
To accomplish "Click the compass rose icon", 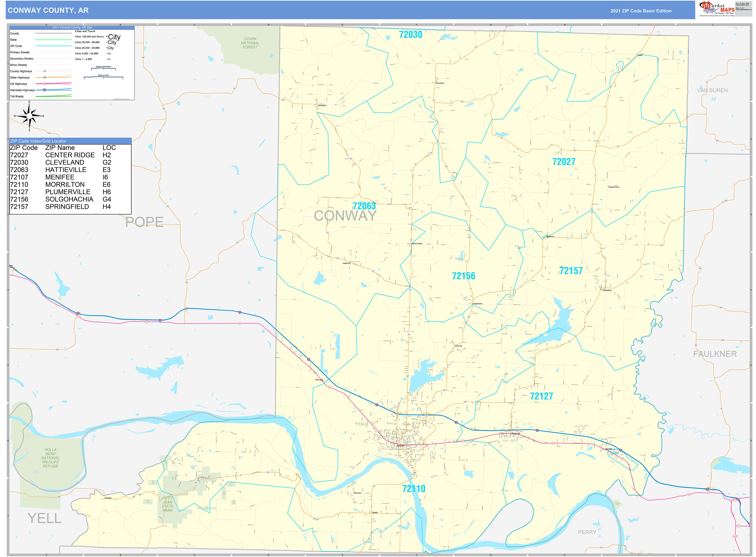I will tap(29, 116).
